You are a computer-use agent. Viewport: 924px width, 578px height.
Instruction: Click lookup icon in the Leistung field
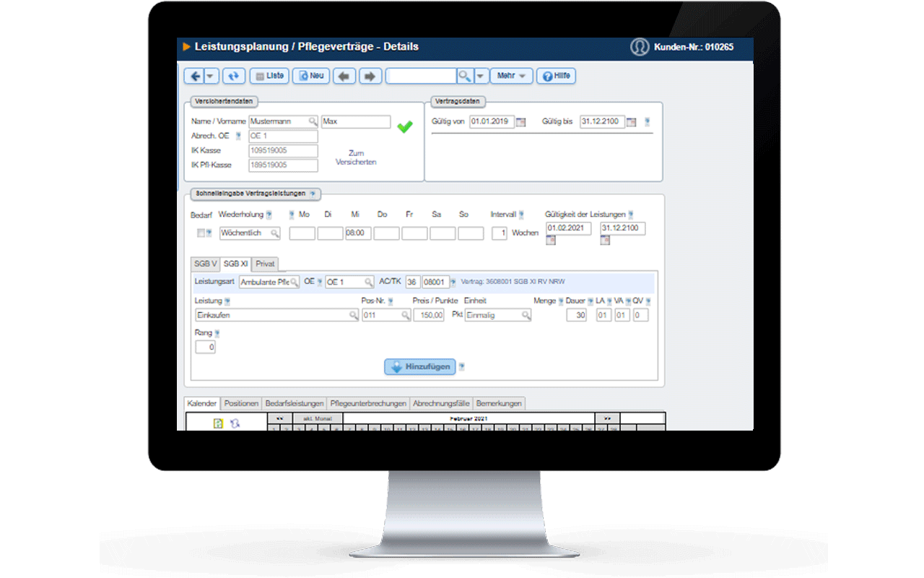354,316
